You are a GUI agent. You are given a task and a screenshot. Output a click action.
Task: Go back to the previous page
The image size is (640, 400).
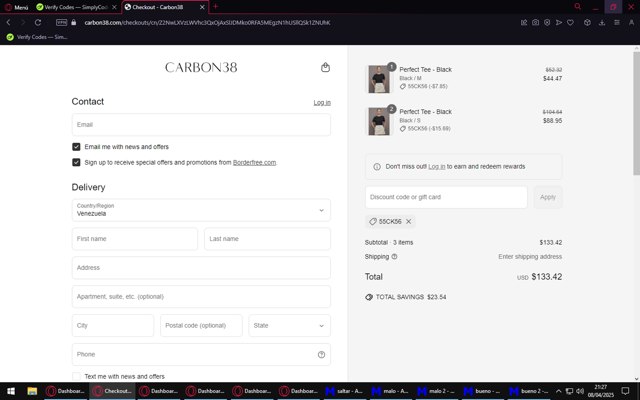click(9, 22)
